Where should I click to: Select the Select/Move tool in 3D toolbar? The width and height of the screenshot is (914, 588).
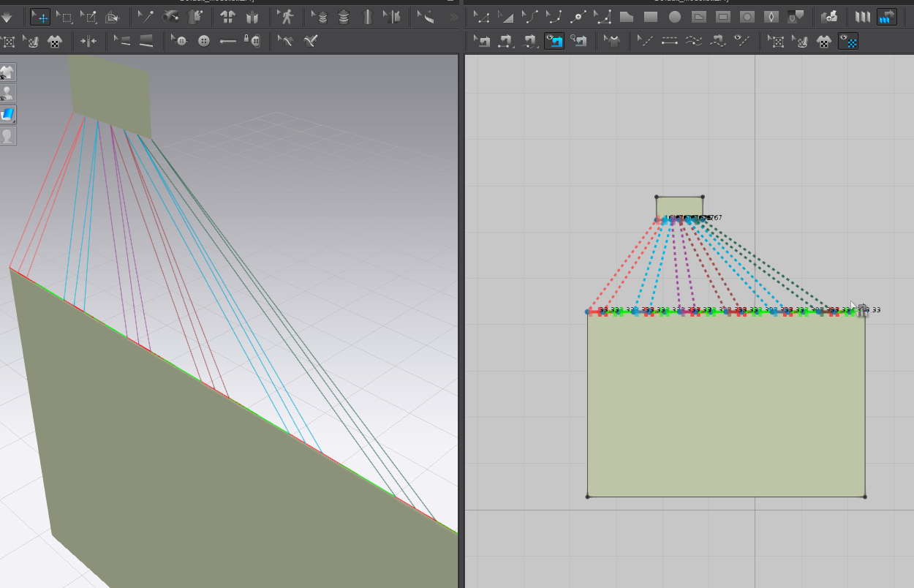point(40,16)
